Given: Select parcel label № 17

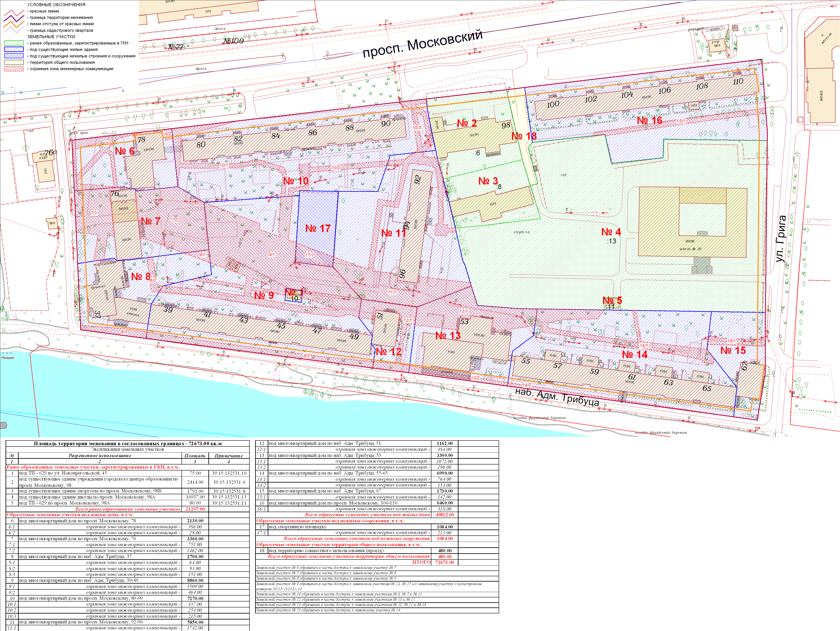Looking at the screenshot, I should (x=318, y=229).
